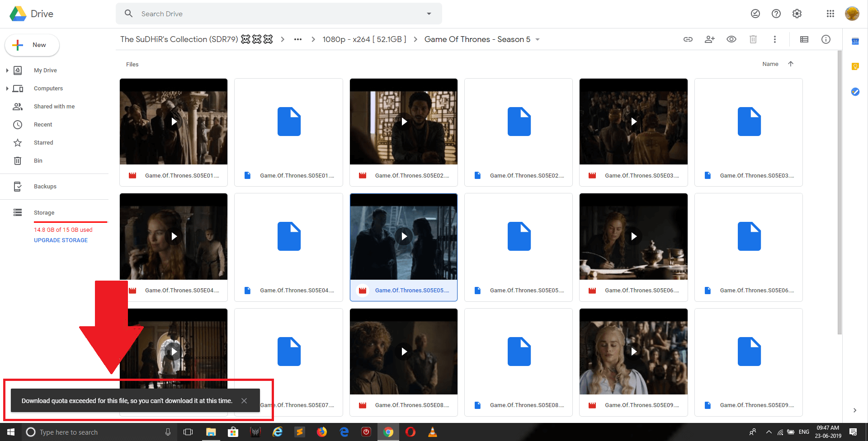The image size is (868, 441).
Task: Select the S05E06 video thumbnail
Action: click(634, 236)
